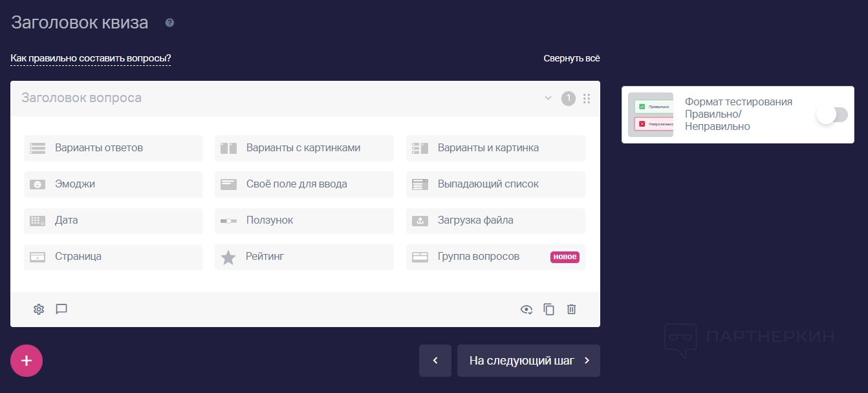The image size is (868, 393).
Task: Open the Как правильно составить вопросы link
Action: [91, 58]
